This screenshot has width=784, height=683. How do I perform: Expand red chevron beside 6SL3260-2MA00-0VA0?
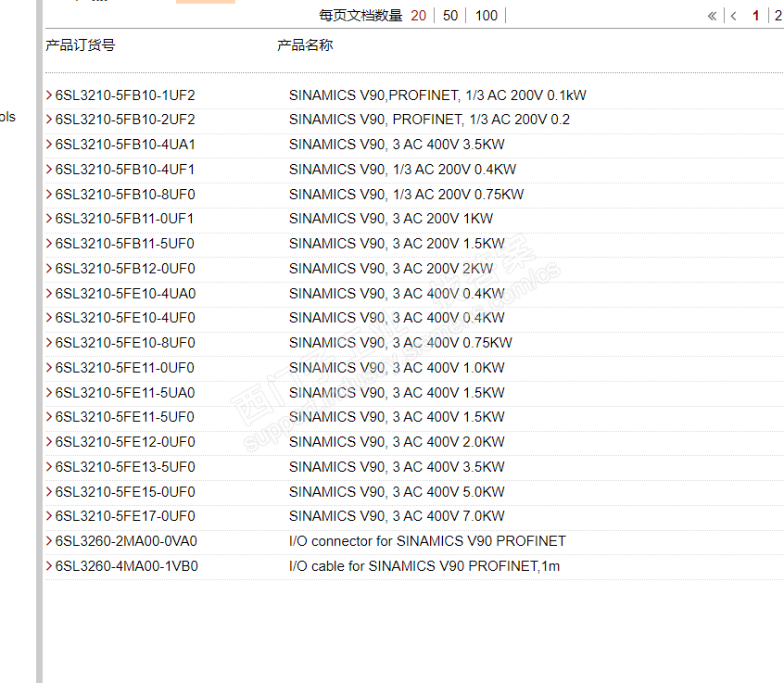click(49, 540)
